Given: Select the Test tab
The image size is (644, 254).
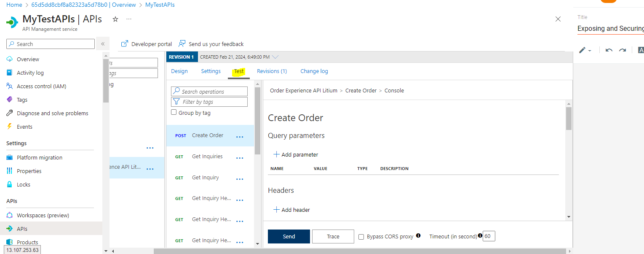Looking at the screenshot, I should coord(239,71).
